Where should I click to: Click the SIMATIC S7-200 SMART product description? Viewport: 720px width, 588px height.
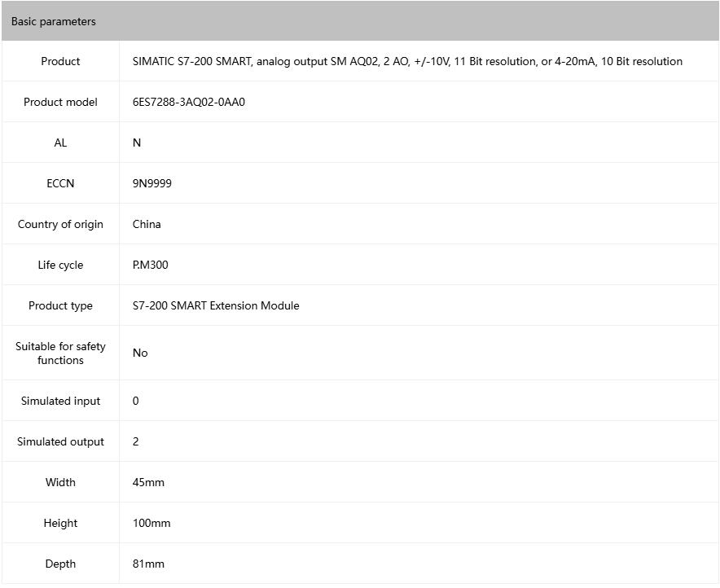[407, 61]
